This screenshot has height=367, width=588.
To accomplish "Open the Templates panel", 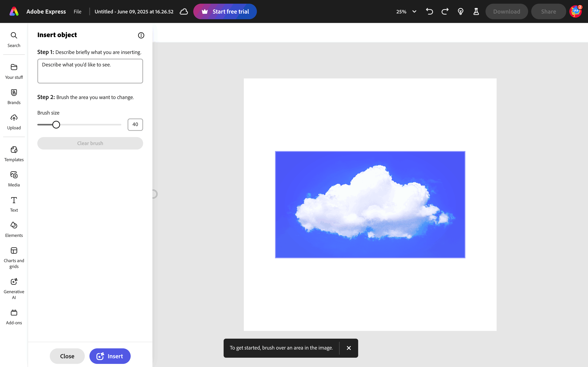I will [x=14, y=154].
